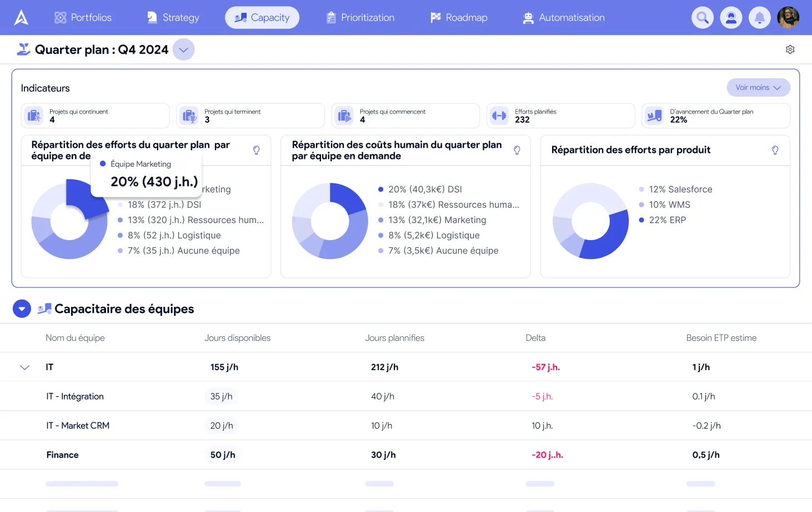The width and height of the screenshot is (812, 512).
Task: Select the coûts humain donut chart
Action: [x=330, y=221]
